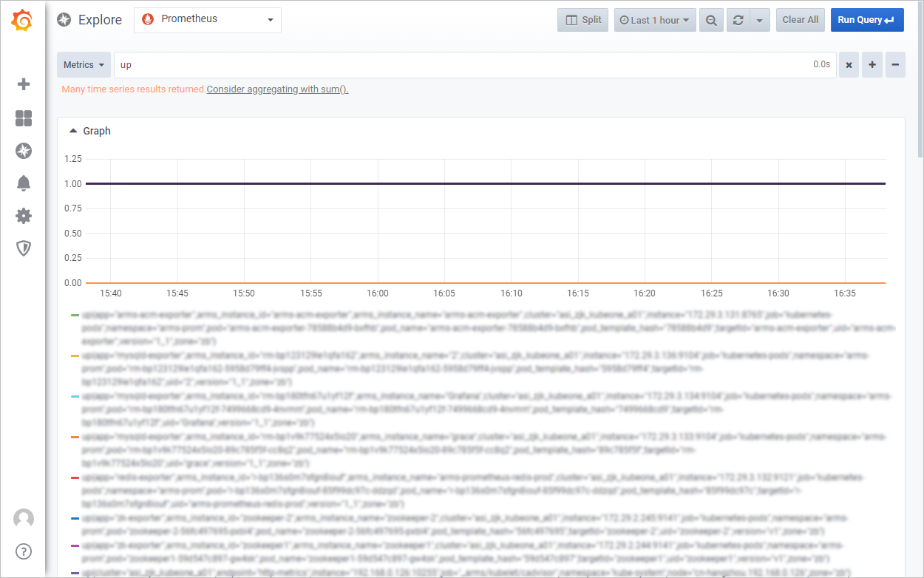Open the Dashboards grid icon in sidebar

(x=24, y=118)
